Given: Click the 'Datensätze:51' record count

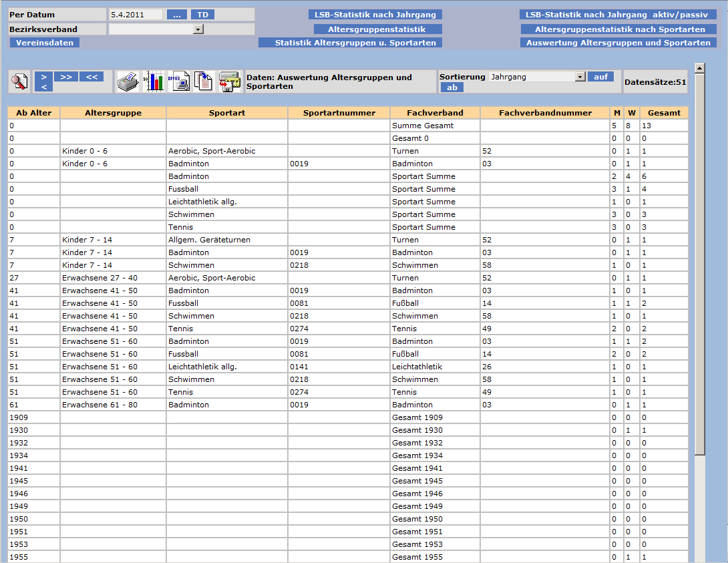Looking at the screenshot, I should coord(655,82).
